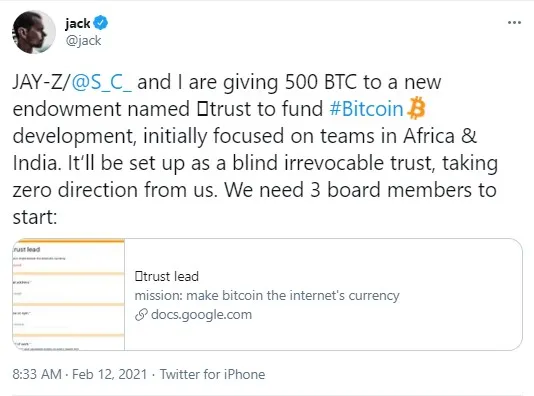Open the form preview thumbnail image
This screenshot has width=534, height=396.
68,295
